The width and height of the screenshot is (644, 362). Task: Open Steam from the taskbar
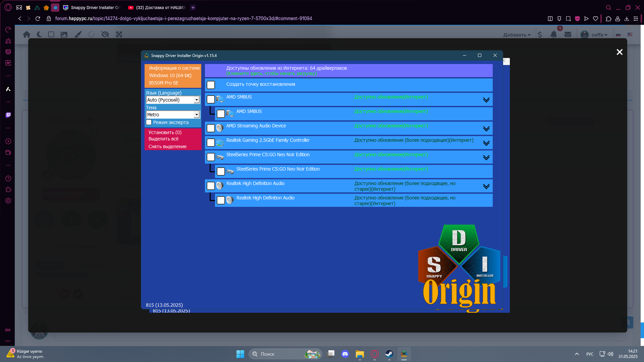coord(389,354)
